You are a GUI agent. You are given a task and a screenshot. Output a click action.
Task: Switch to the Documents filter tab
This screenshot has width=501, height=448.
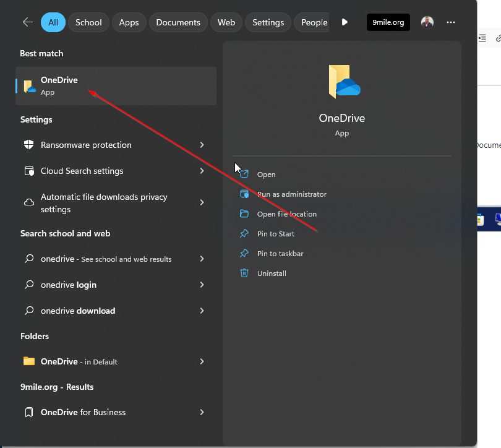click(178, 22)
